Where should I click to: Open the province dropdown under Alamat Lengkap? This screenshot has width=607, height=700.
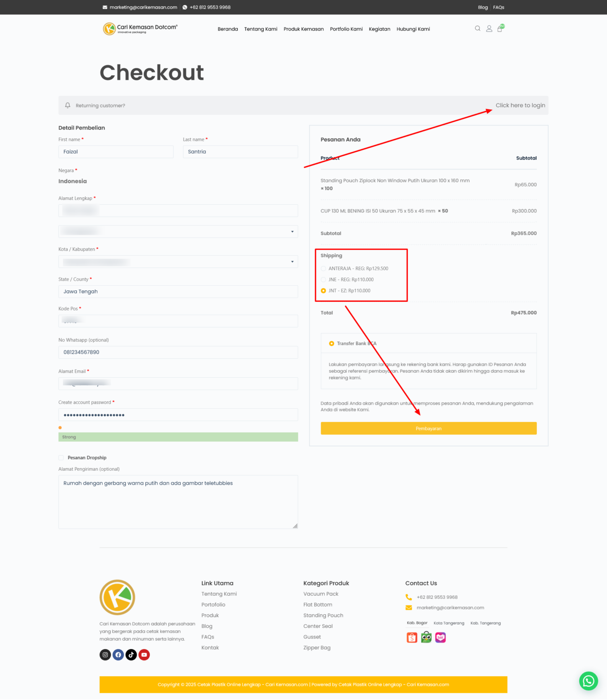pos(178,232)
